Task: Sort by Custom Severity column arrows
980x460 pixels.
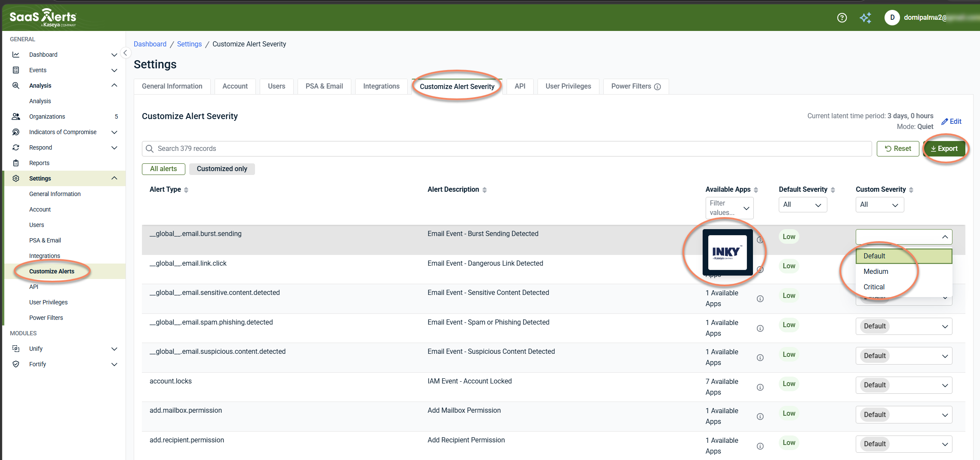Action: [x=911, y=190]
